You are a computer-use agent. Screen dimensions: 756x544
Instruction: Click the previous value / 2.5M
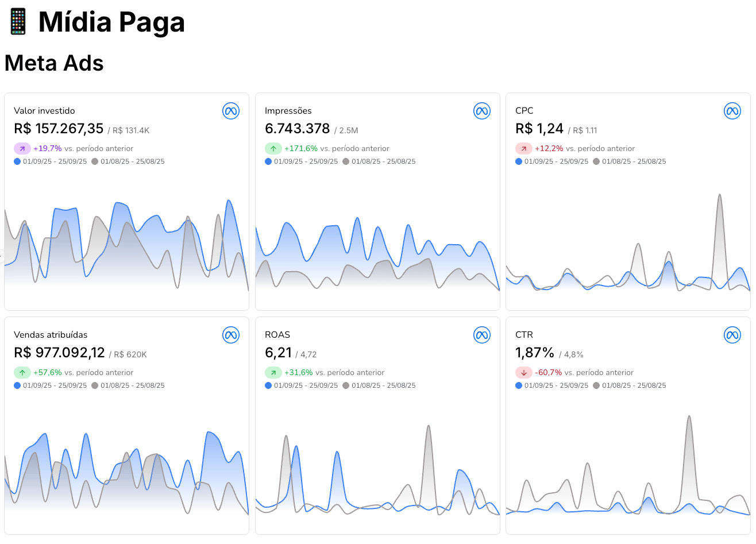(346, 130)
